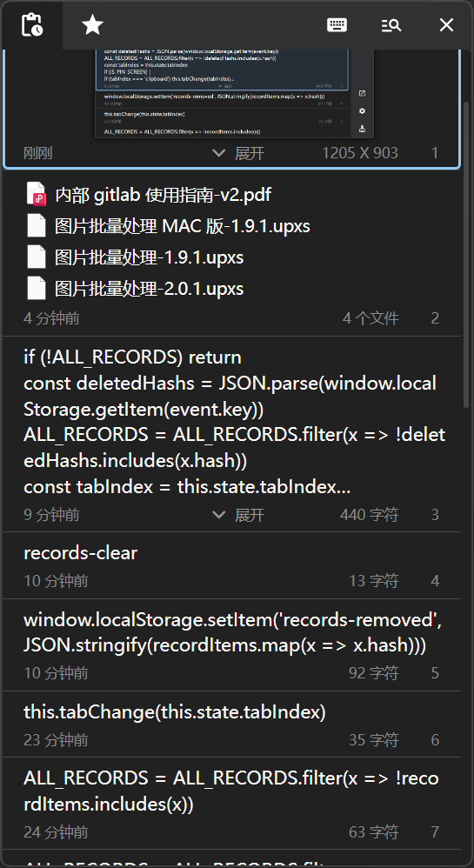Choose the ALL_RECORDS.filter recordItems snippet
The width and height of the screenshot is (474, 868).
pyautogui.click(x=231, y=804)
